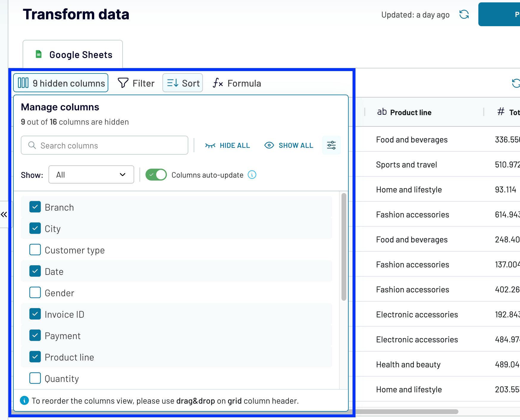Click the eye icon beside SHOW ALL

[x=269, y=145]
